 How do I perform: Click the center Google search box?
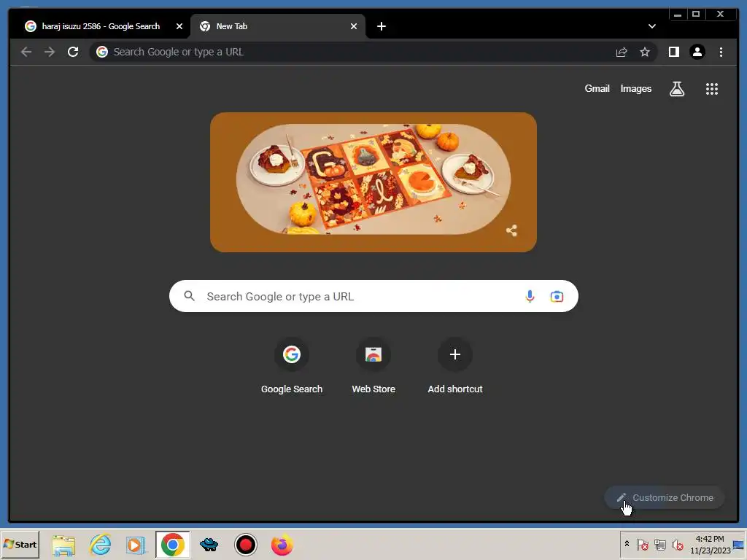tap(373, 296)
